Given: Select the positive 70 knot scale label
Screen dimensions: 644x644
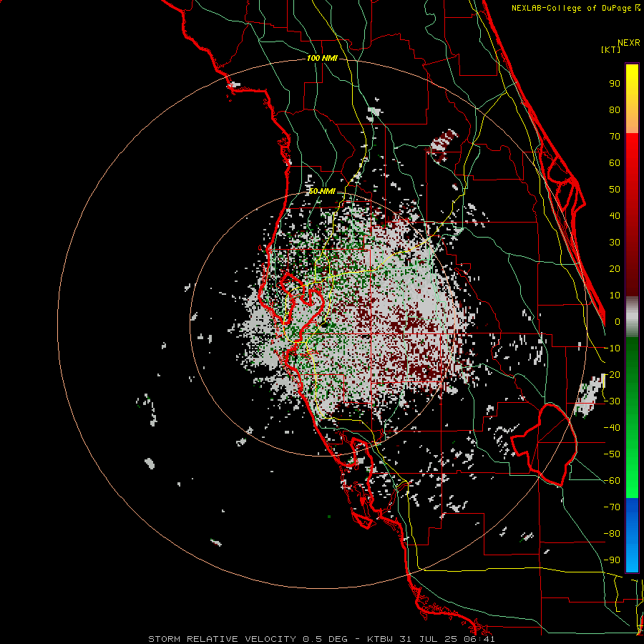Looking at the screenshot, I should pos(615,137).
